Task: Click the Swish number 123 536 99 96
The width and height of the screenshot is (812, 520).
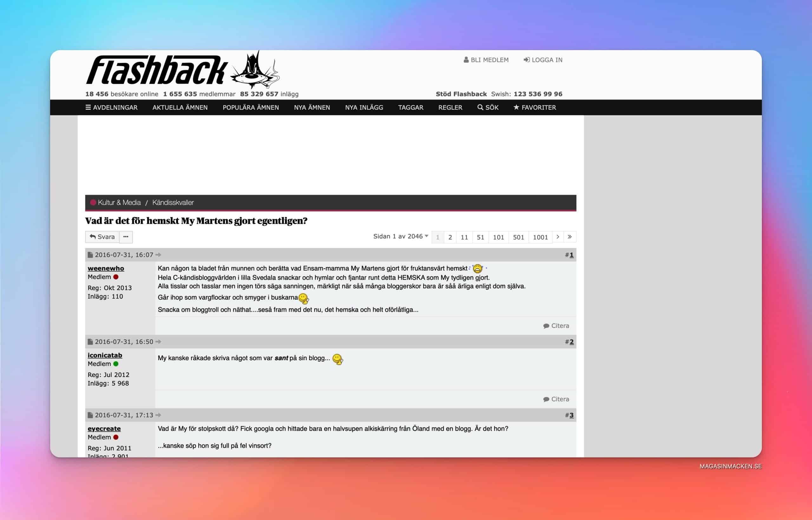Action: tap(538, 94)
